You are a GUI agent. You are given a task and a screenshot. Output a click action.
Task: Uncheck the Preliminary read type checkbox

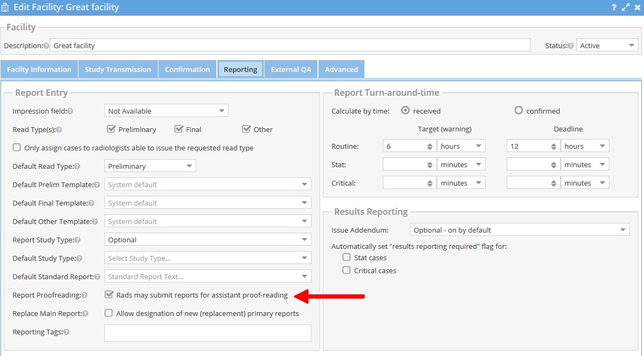tap(111, 129)
